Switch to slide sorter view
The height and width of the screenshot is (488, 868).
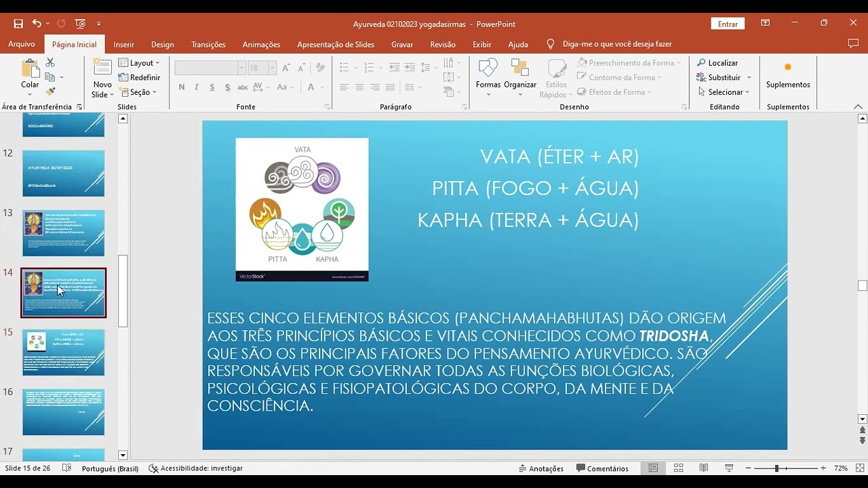coord(678,468)
